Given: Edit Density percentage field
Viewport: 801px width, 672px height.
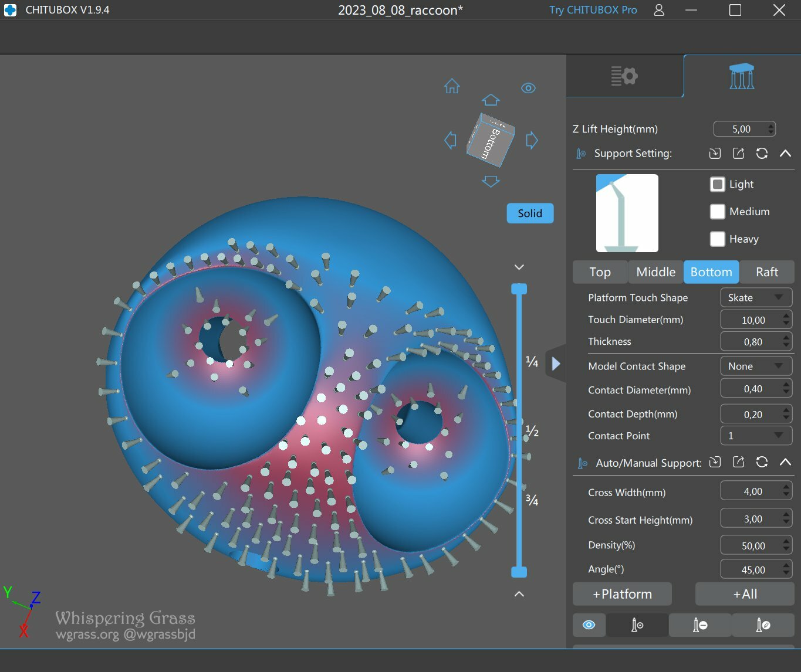Looking at the screenshot, I should pyautogui.click(x=756, y=545).
